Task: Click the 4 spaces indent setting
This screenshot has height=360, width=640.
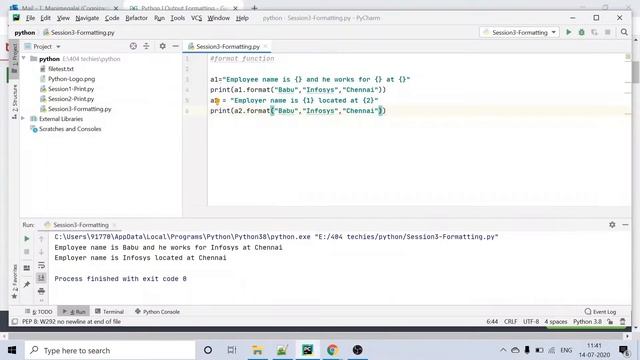Action: click(x=556, y=322)
